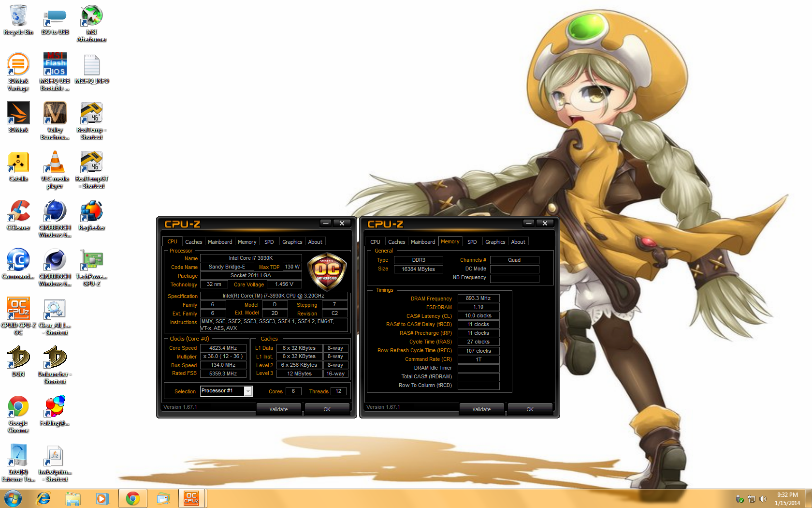Launch MSI Afterburner from the desktop
Image resolution: width=812 pixels, height=508 pixels.
92,23
